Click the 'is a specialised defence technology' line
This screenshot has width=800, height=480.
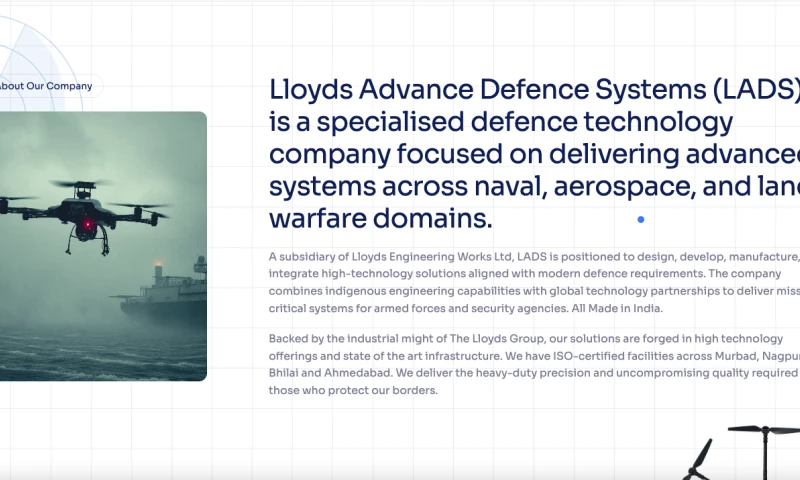tap(501, 122)
